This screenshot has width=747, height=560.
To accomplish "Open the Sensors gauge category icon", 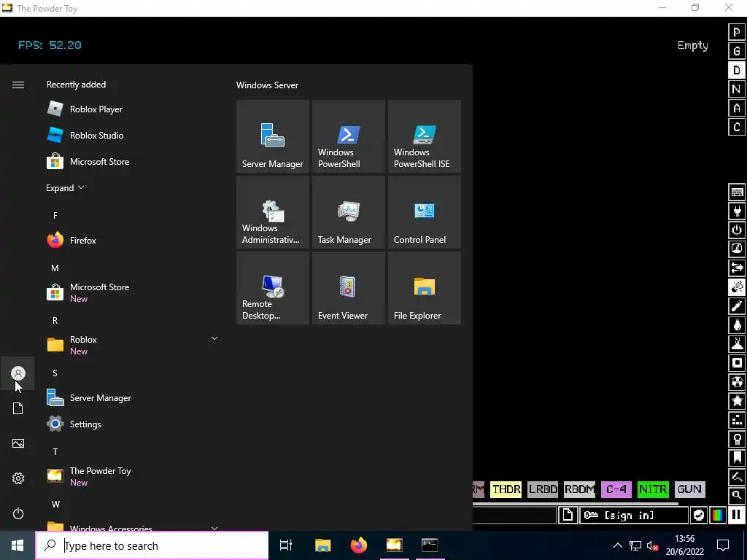I will 737,249.
